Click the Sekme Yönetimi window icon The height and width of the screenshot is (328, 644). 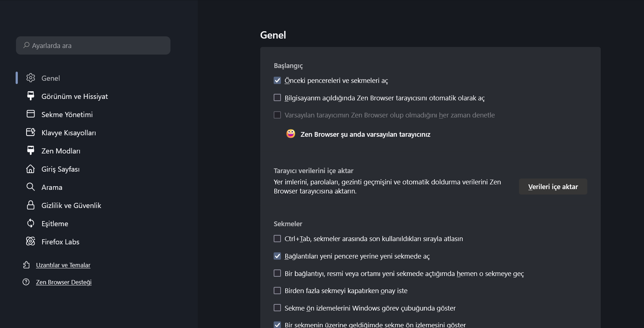(31, 114)
